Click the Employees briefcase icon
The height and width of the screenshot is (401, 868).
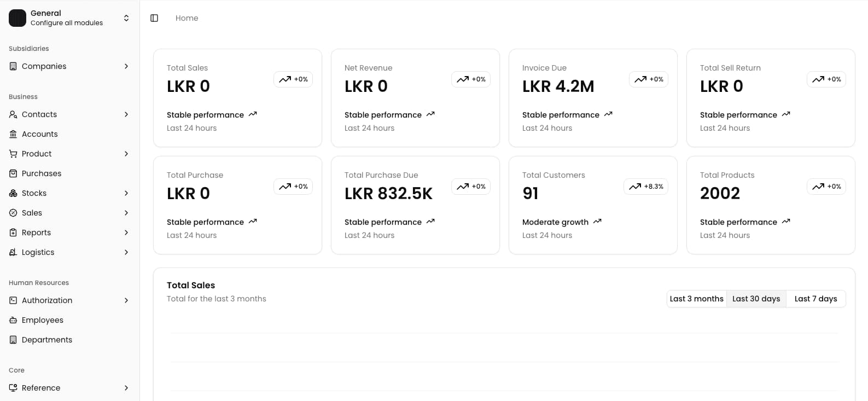tap(13, 320)
